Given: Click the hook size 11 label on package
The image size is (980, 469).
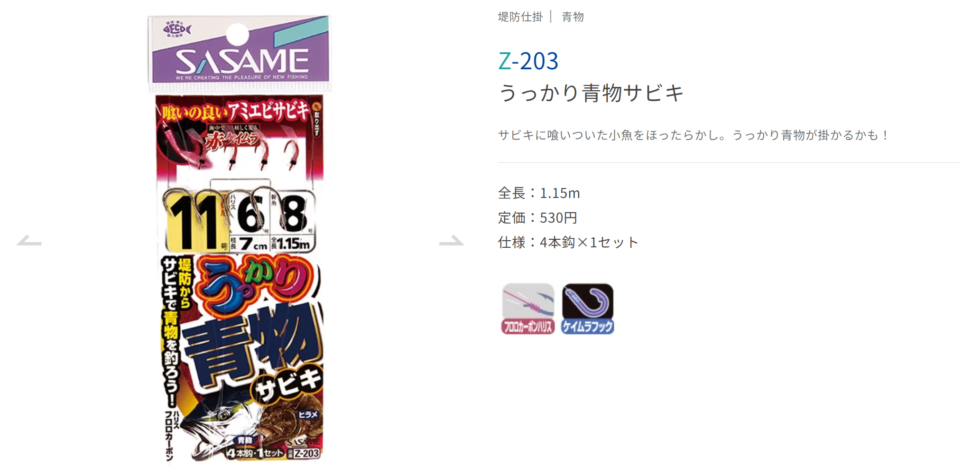Looking at the screenshot, I should (194, 220).
